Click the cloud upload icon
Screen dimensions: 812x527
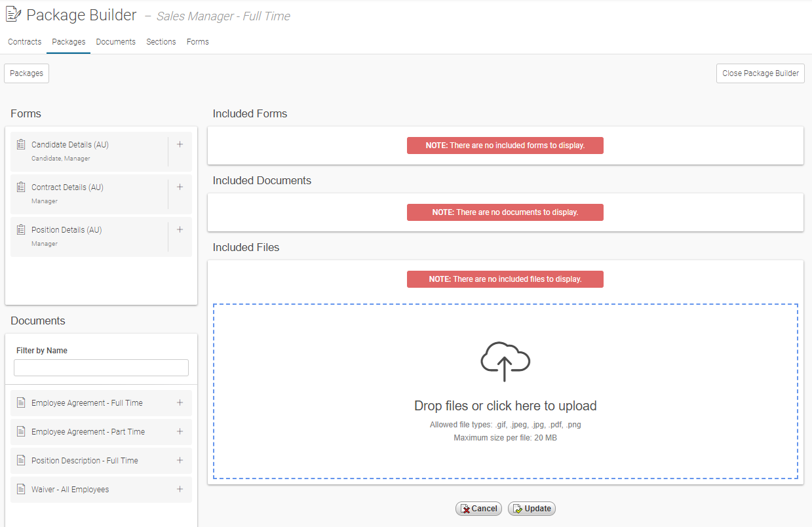[x=505, y=361]
